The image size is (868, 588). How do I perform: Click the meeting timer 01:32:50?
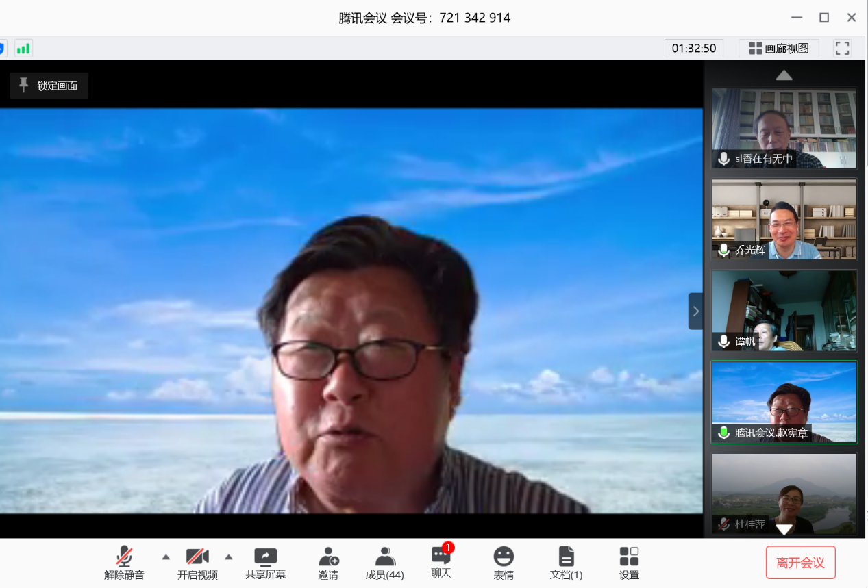pyautogui.click(x=694, y=48)
